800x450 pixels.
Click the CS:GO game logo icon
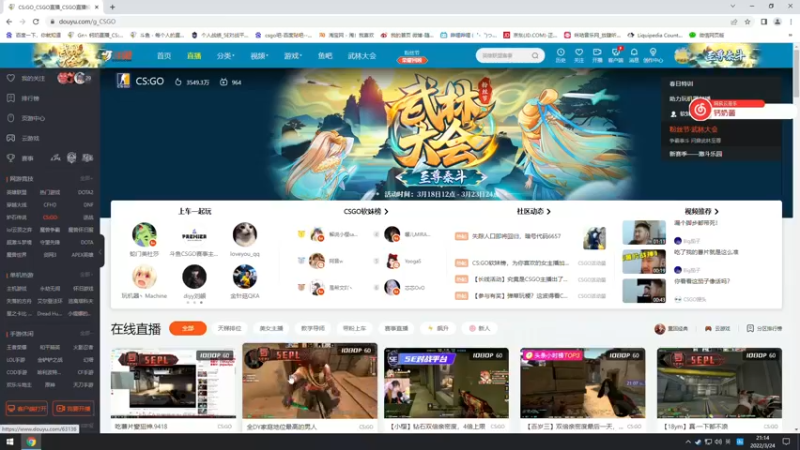click(x=123, y=81)
